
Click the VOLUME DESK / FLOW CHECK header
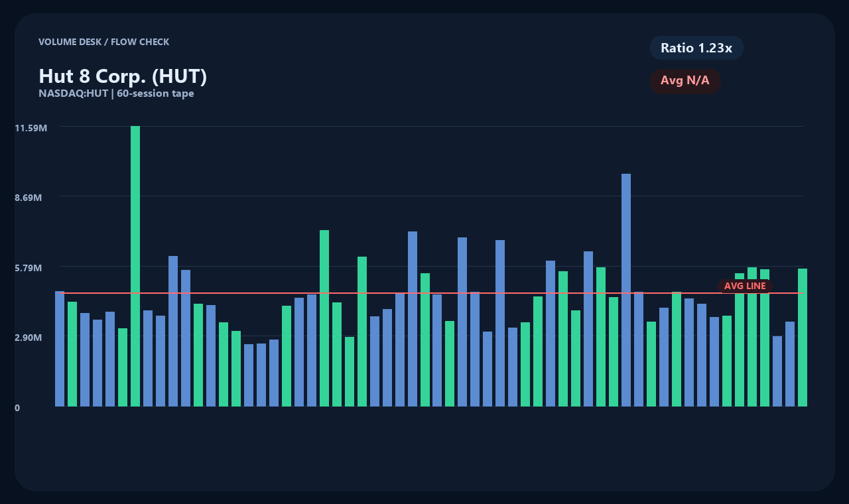(x=103, y=42)
